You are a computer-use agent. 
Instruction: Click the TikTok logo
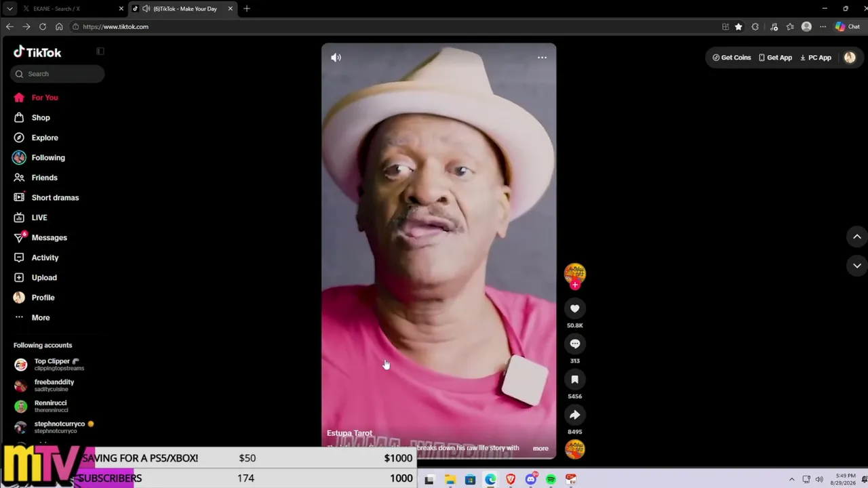click(x=37, y=52)
